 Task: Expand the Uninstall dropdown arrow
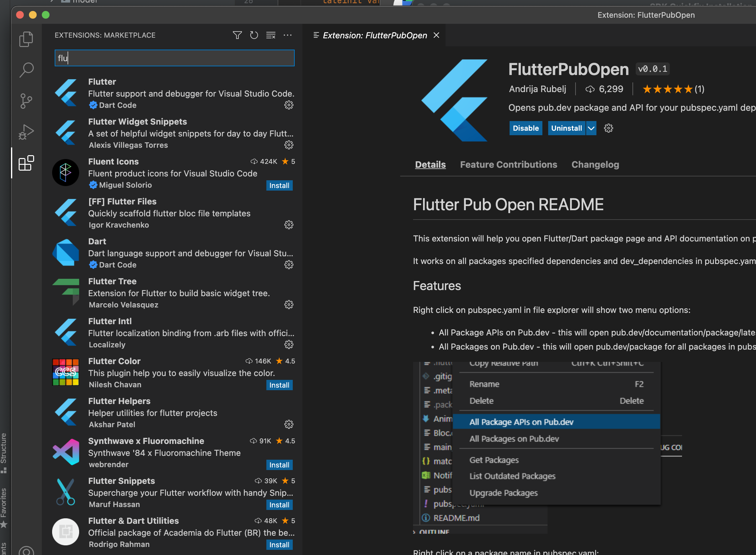click(x=591, y=128)
